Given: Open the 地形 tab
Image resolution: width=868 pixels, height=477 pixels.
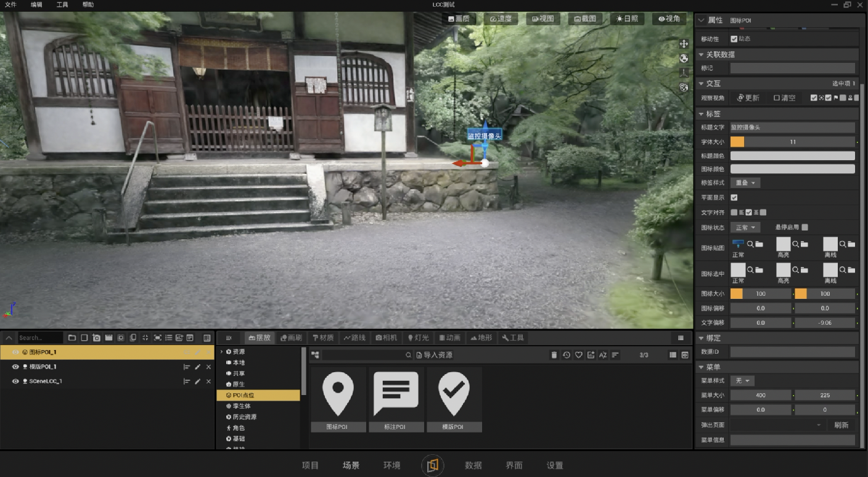Looking at the screenshot, I should 481,338.
